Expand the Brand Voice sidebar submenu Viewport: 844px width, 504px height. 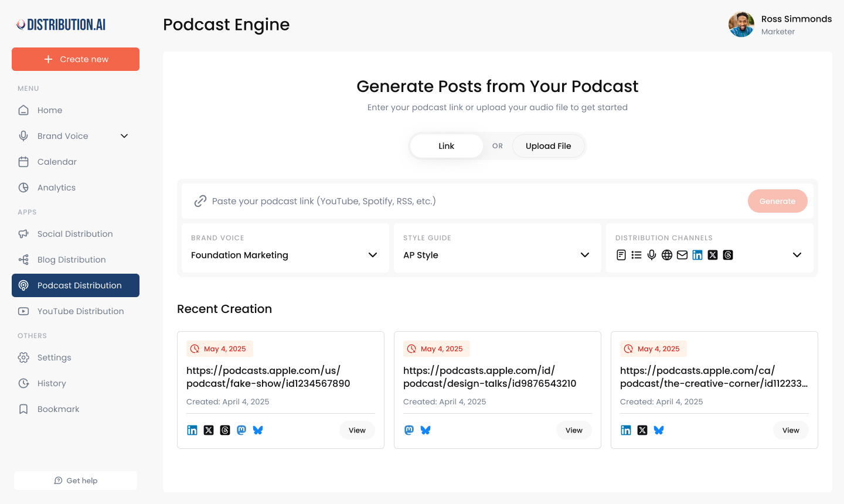click(124, 136)
